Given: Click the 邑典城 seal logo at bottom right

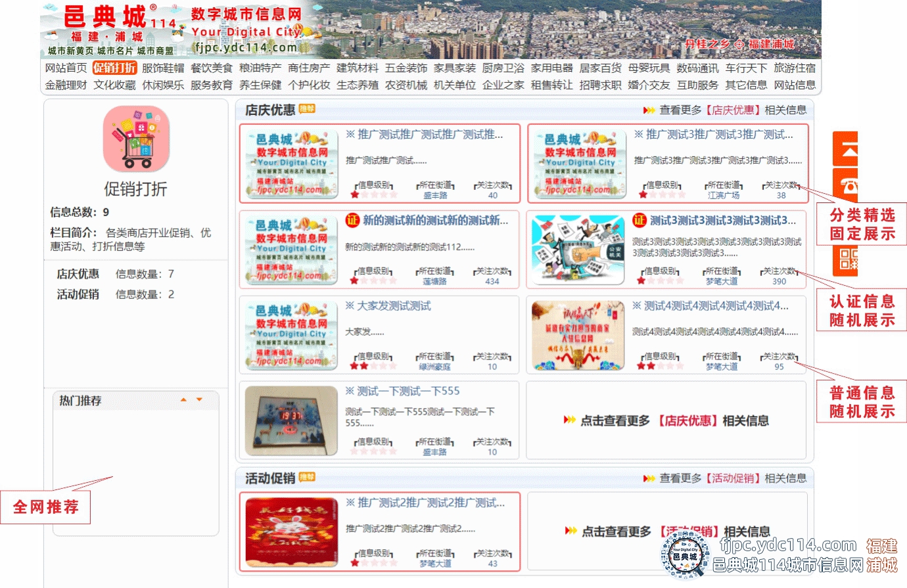Looking at the screenshot, I should (x=685, y=556).
